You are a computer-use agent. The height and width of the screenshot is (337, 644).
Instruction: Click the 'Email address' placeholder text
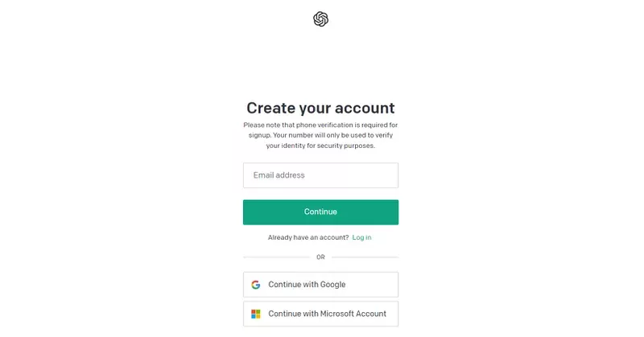coord(279,175)
